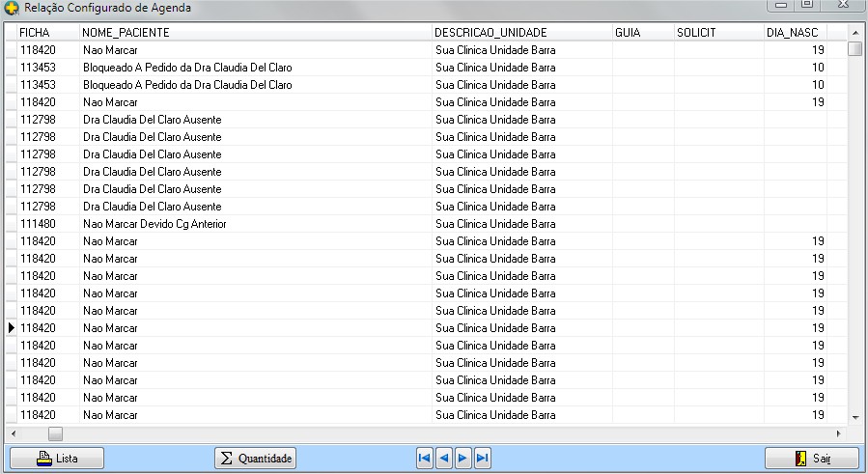This screenshot has width=868, height=474.
Task: Click the previous record arrow icon
Action: pyautogui.click(x=443, y=458)
